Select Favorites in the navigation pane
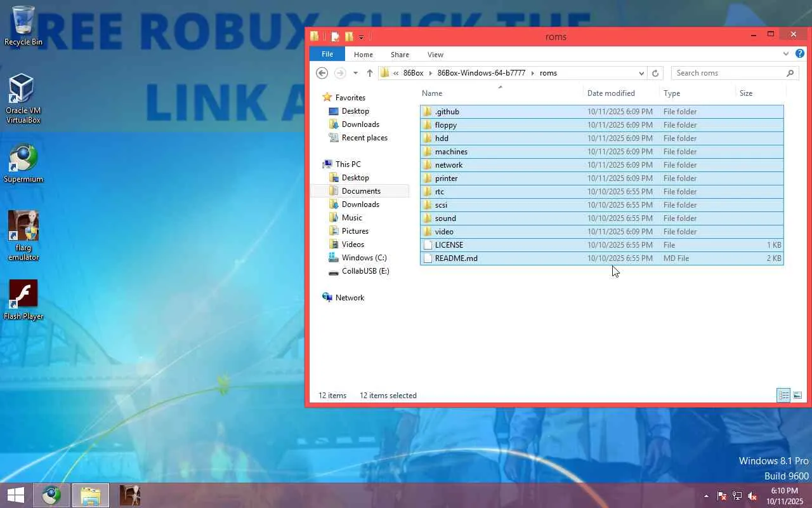 [350, 98]
